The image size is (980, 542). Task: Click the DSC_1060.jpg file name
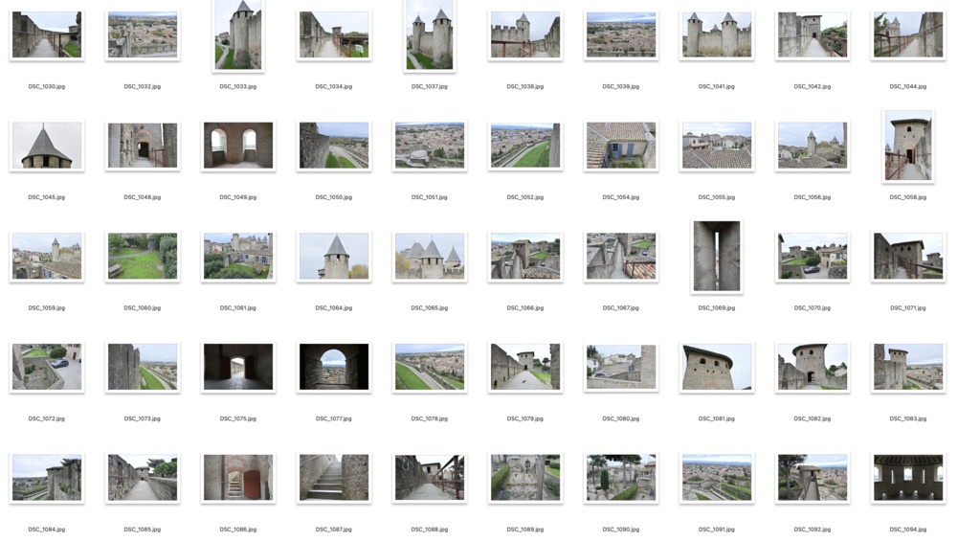pyautogui.click(x=143, y=308)
